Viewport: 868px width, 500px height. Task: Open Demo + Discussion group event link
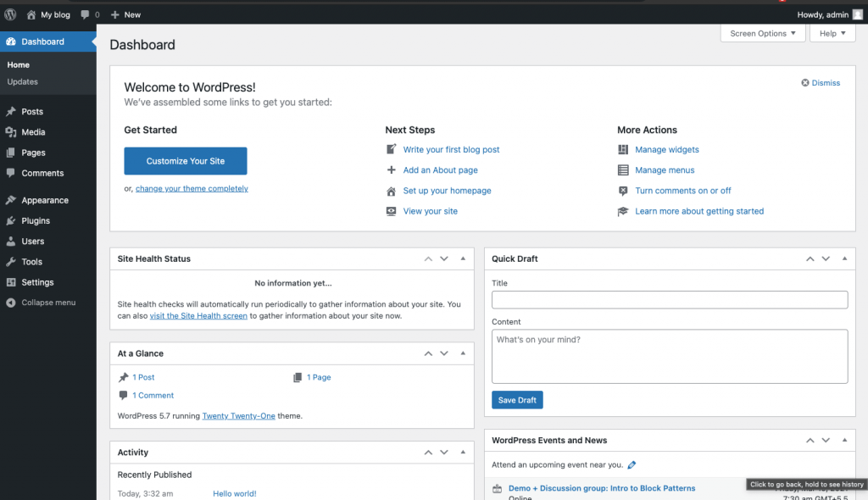click(x=602, y=488)
